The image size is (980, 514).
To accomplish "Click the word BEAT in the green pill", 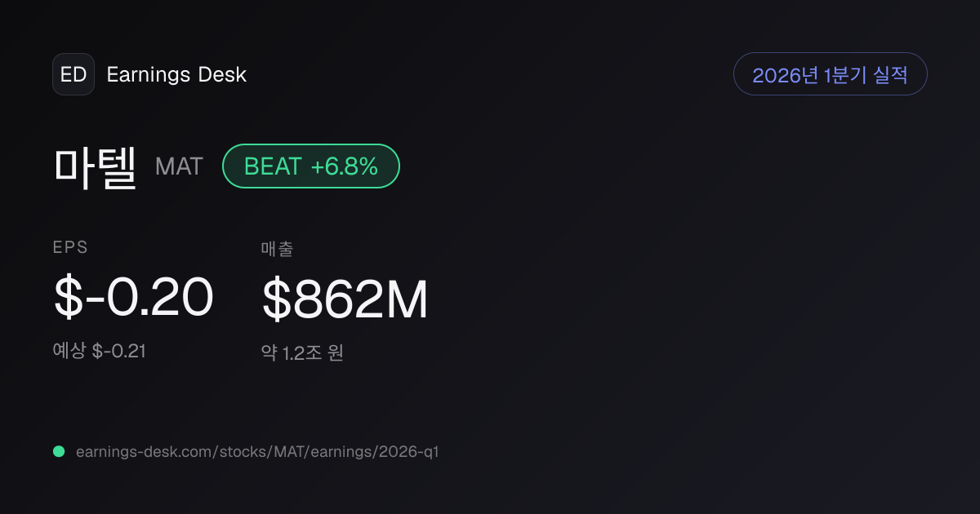I will coord(273,166).
